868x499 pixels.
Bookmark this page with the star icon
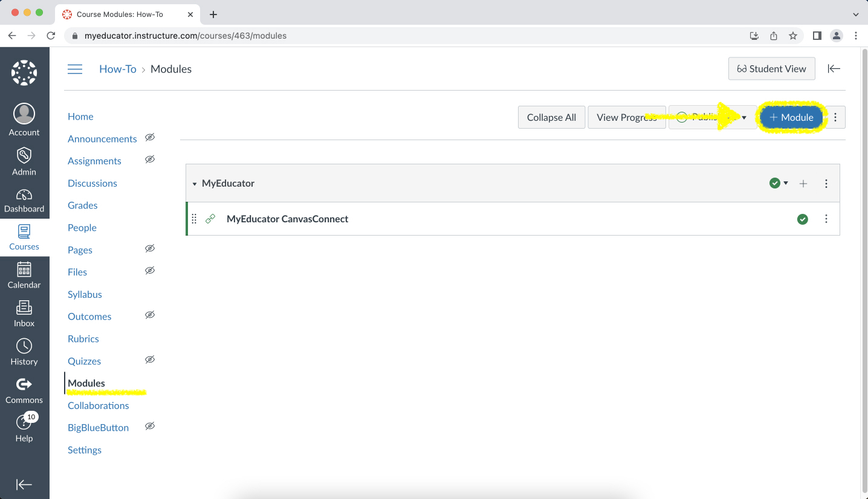(793, 36)
